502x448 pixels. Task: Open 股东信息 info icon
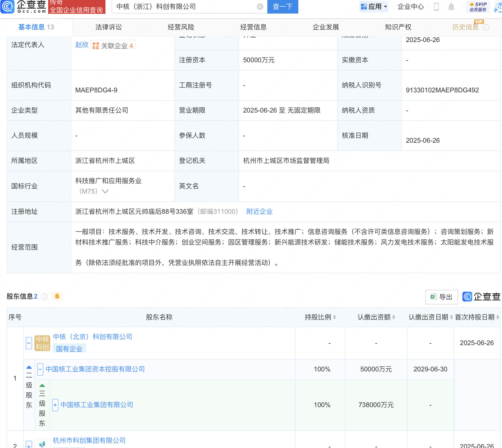(x=44, y=297)
